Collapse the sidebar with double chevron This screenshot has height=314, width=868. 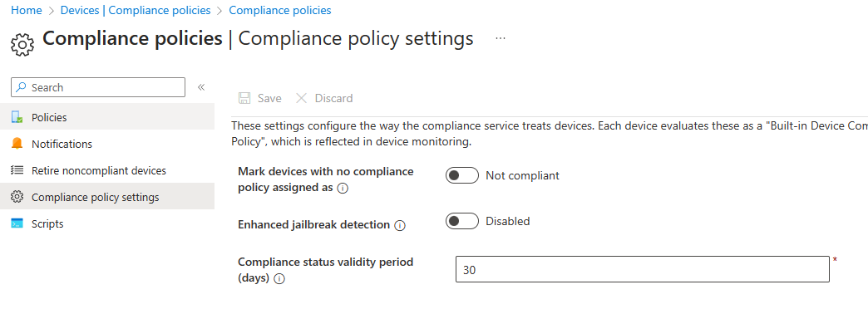[x=201, y=87]
